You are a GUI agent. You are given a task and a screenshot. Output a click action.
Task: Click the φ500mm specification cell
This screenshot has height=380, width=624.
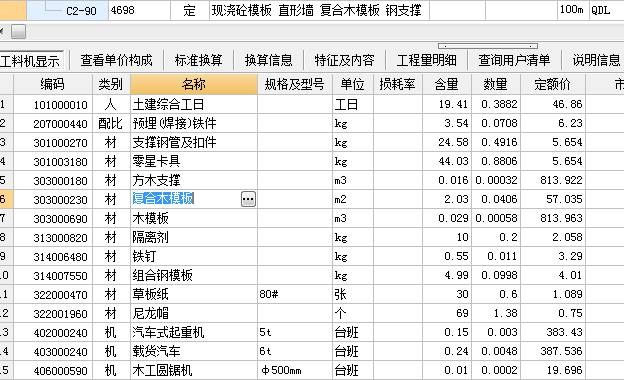(295, 370)
